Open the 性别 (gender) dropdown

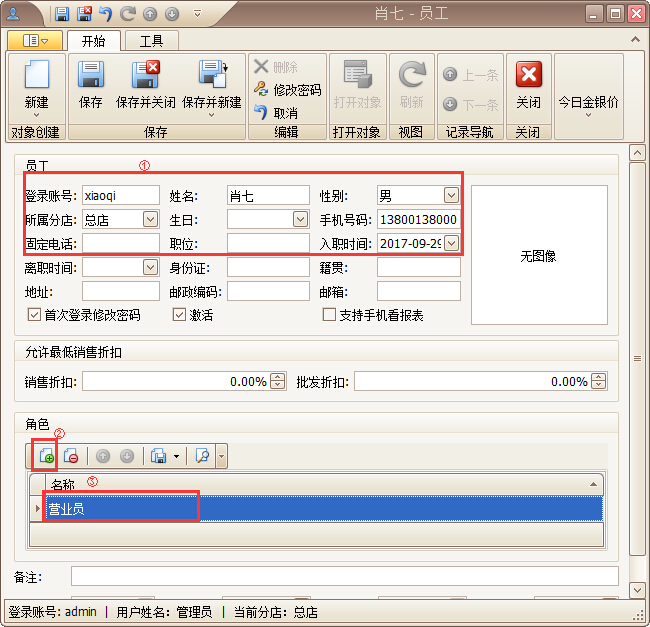click(450, 195)
